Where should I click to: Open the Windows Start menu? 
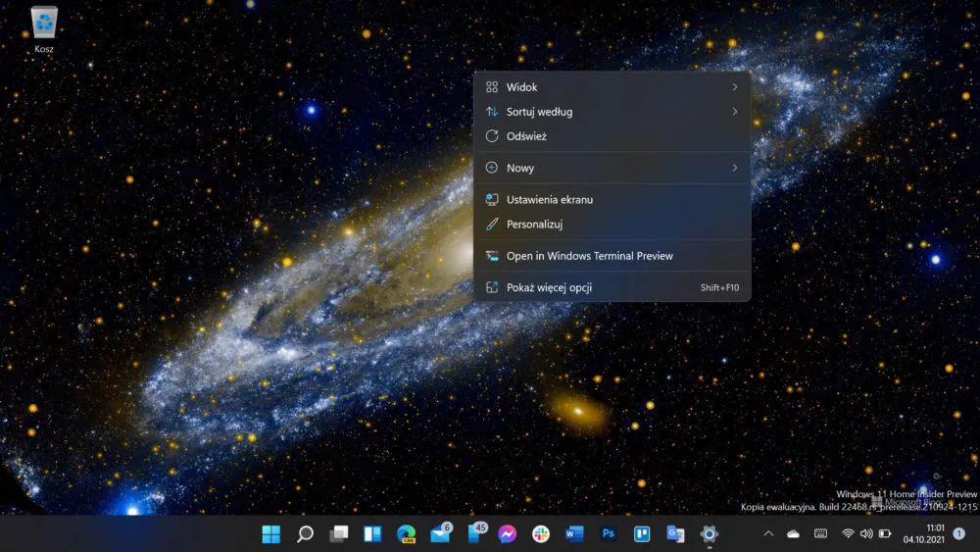click(271, 534)
